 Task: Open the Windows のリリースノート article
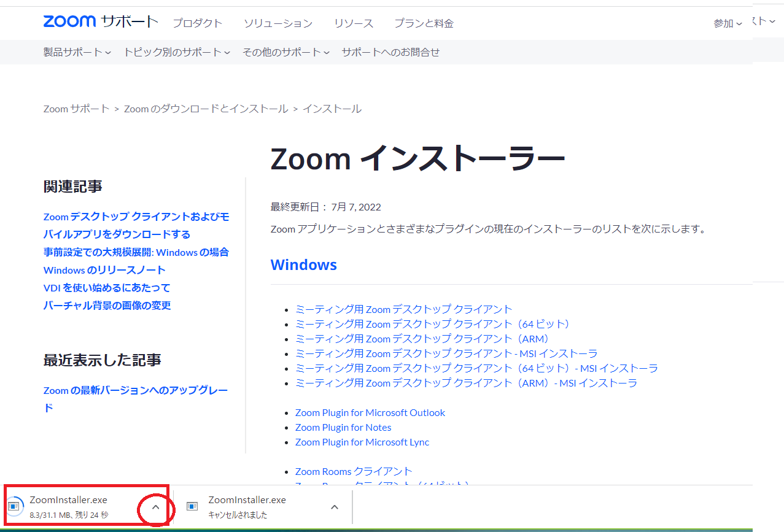coord(104,270)
